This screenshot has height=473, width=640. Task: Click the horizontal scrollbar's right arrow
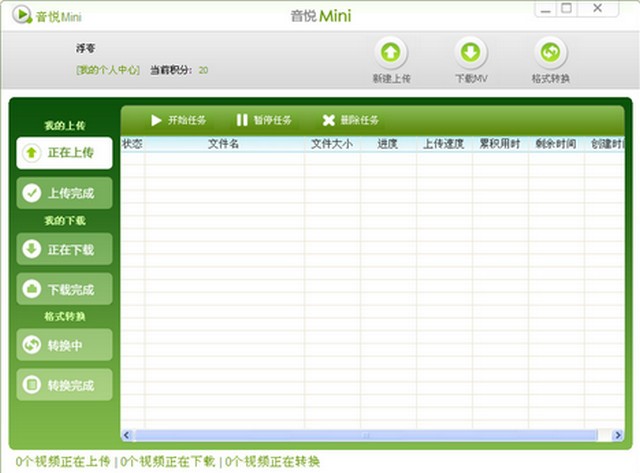613,435
